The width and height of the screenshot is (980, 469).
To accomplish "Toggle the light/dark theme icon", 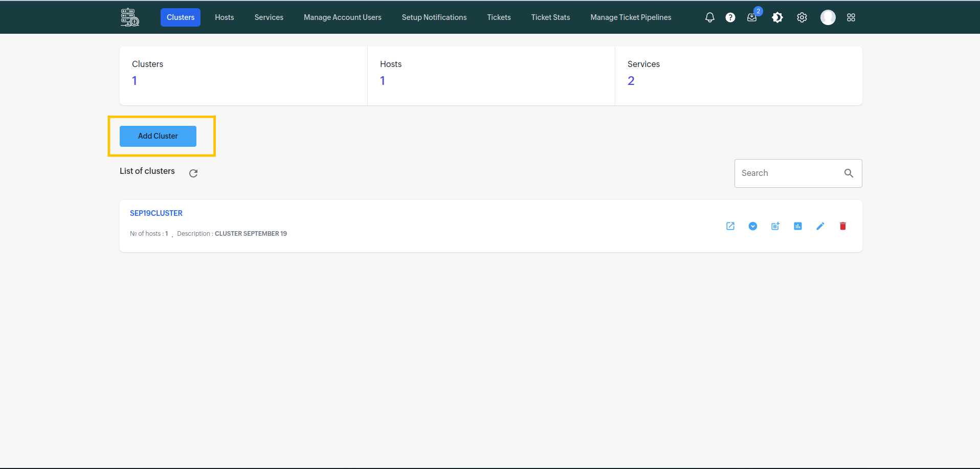I will (777, 17).
